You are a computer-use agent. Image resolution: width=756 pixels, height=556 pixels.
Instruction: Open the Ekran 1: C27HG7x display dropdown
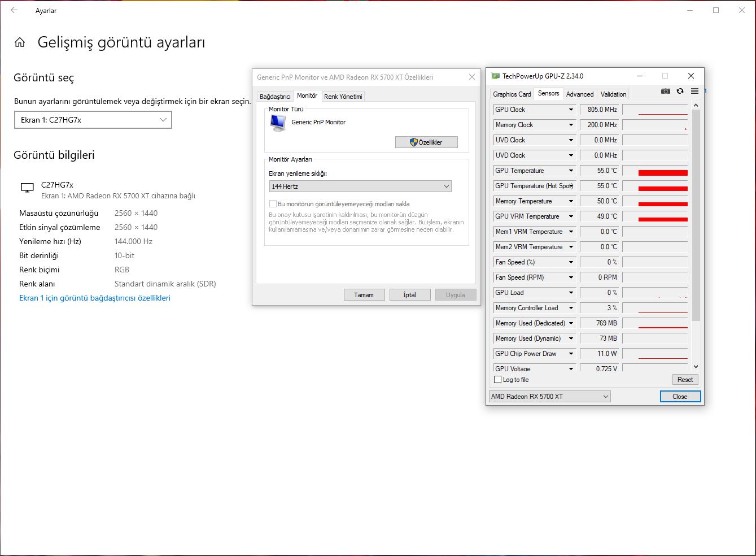click(x=93, y=120)
